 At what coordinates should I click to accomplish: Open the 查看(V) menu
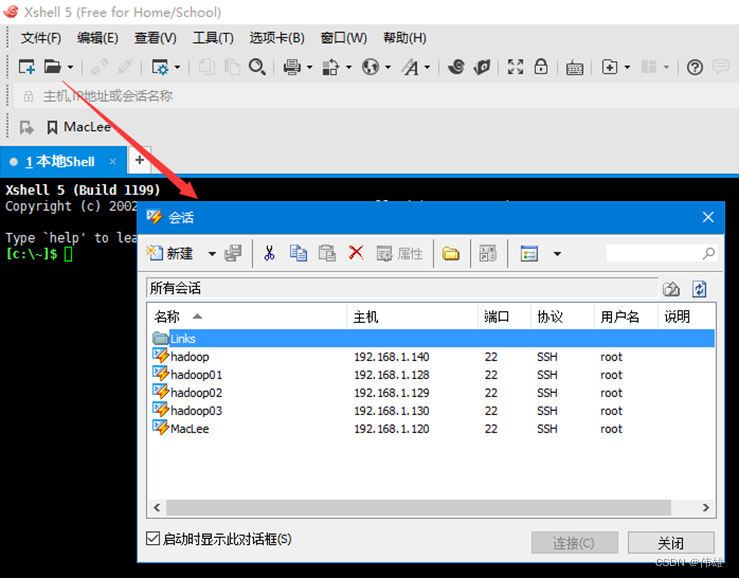(x=155, y=38)
